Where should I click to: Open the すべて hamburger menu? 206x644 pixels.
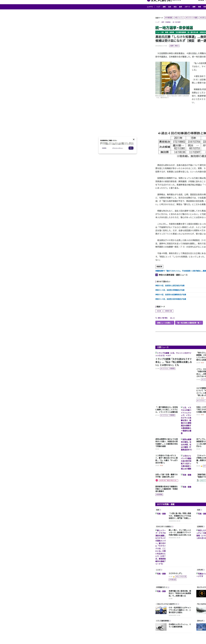[x=150, y=7]
